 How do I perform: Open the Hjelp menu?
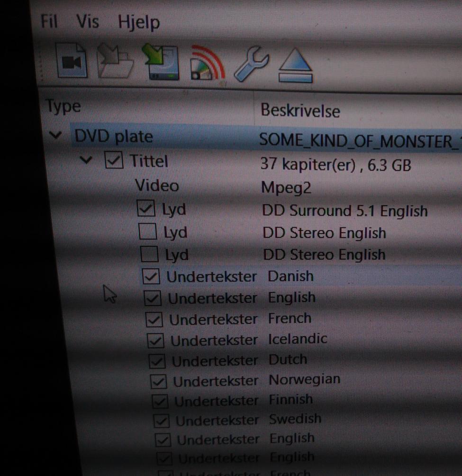coord(139,22)
